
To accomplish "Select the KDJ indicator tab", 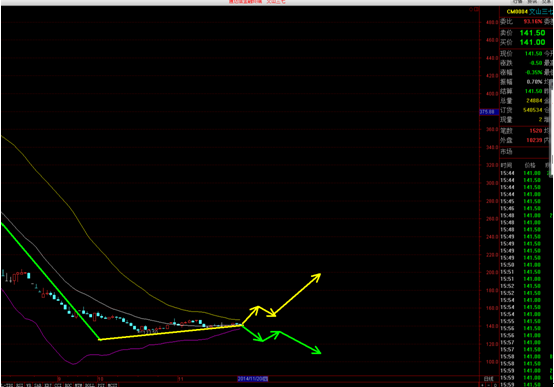I will point(48,385).
